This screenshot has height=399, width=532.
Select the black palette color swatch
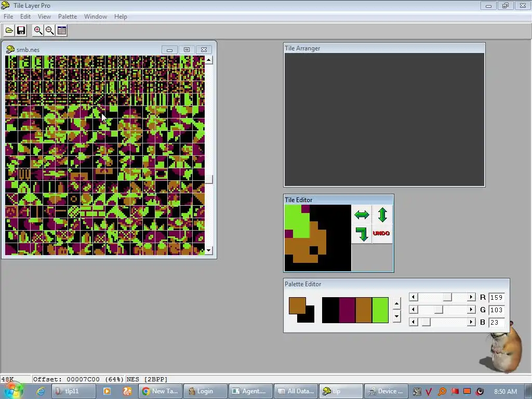point(330,310)
